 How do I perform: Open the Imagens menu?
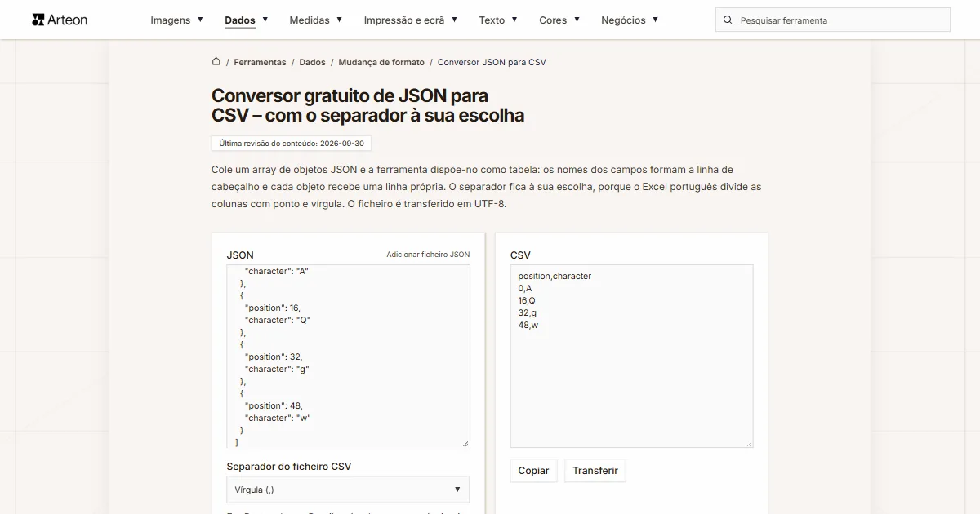tap(170, 20)
